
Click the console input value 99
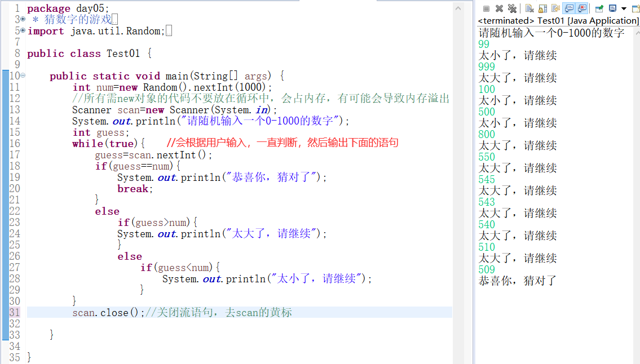tap(484, 44)
